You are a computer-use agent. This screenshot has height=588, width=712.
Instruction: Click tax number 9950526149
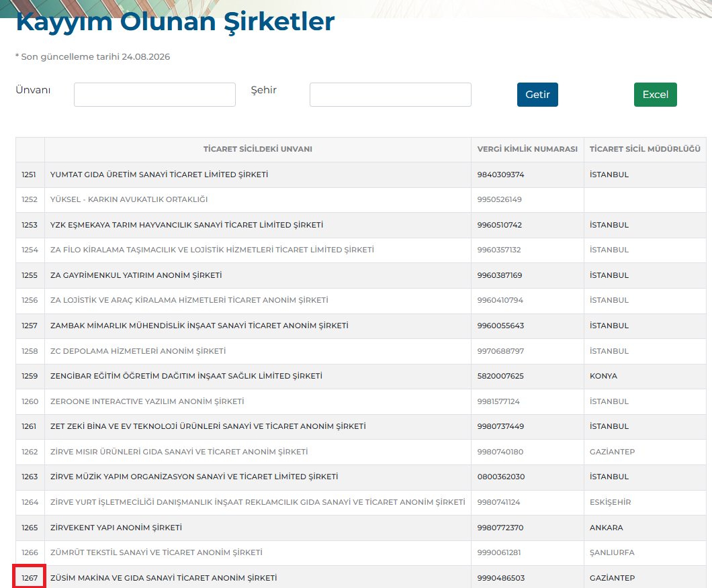[500, 199]
